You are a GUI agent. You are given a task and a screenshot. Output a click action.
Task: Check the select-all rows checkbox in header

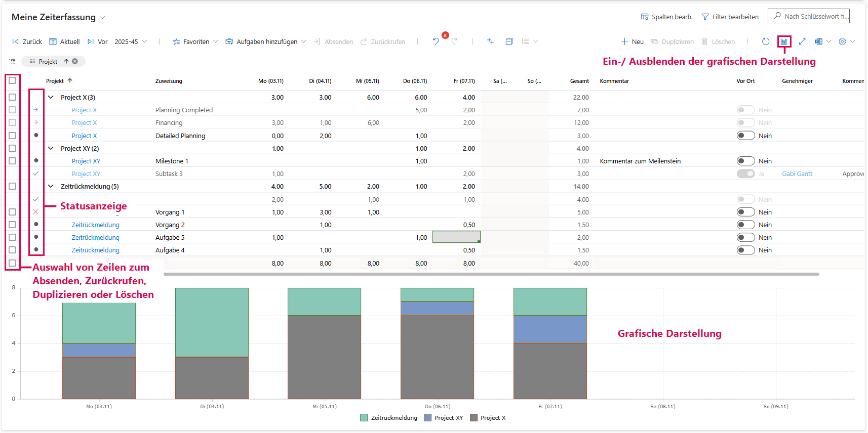pyautogui.click(x=13, y=80)
